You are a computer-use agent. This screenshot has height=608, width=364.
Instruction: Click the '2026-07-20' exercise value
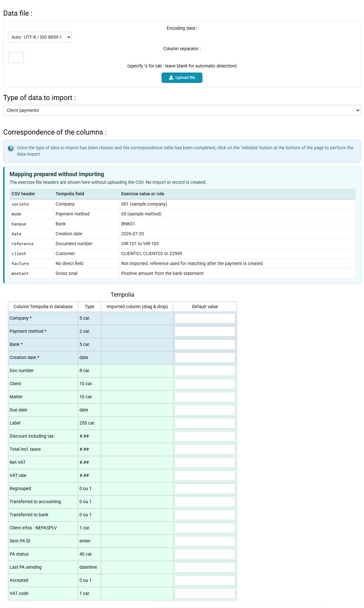[x=133, y=234]
